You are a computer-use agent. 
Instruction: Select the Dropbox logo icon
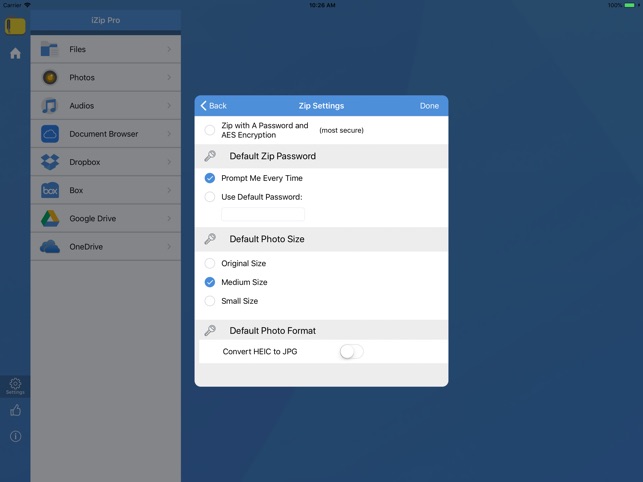tap(50, 162)
